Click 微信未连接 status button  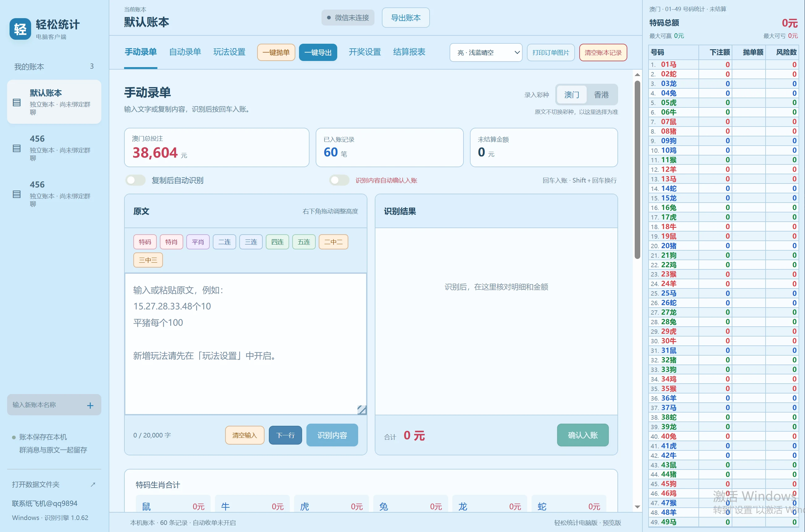(348, 18)
